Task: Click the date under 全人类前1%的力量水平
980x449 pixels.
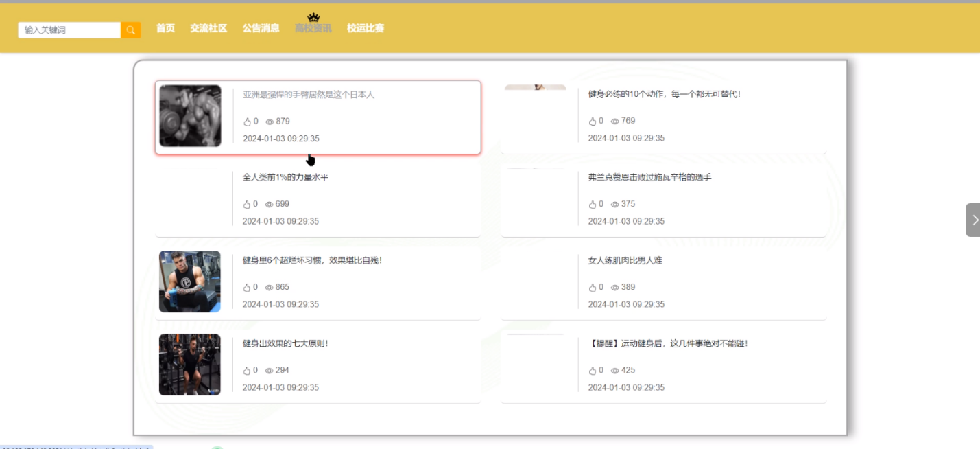Action: click(281, 221)
